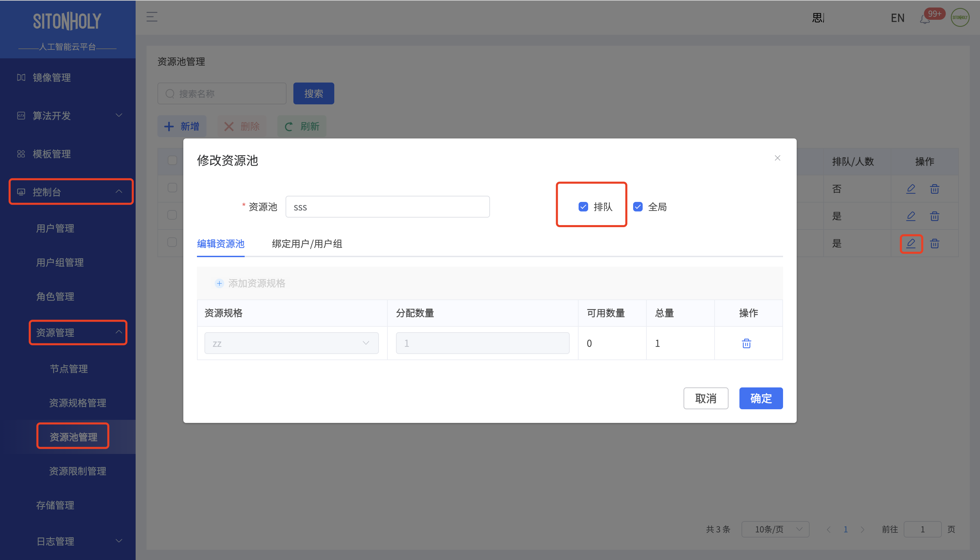Image resolution: width=980 pixels, height=560 pixels.
Task: Click the 算法开发 sidebar icon
Action: point(21,116)
